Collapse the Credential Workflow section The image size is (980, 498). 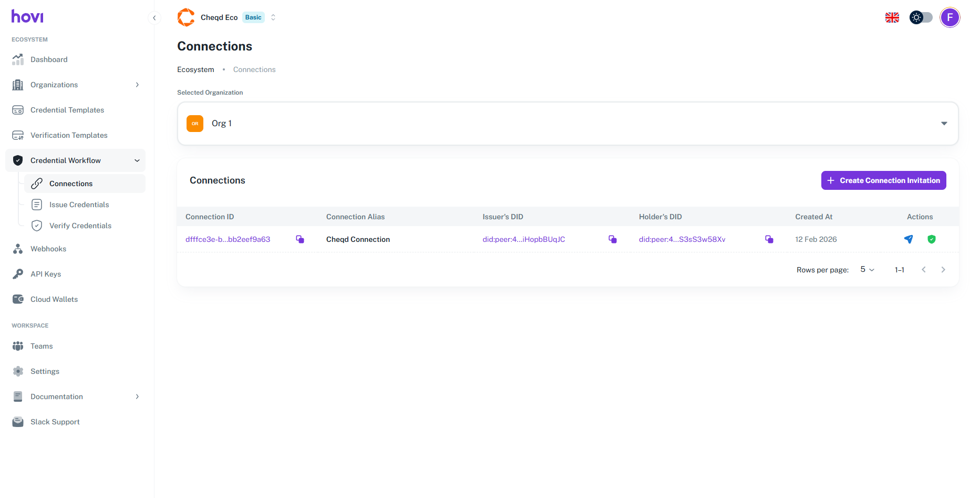click(x=137, y=160)
